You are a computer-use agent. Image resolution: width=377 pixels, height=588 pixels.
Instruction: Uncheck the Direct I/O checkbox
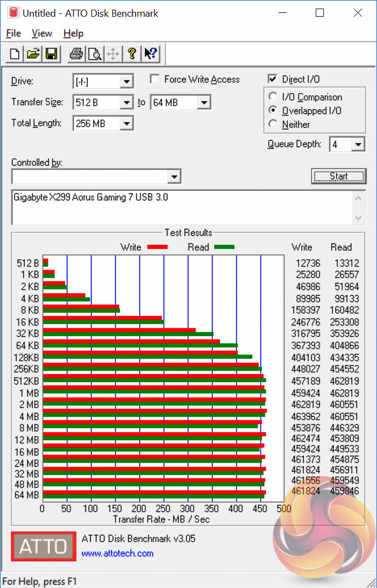(x=273, y=79)
